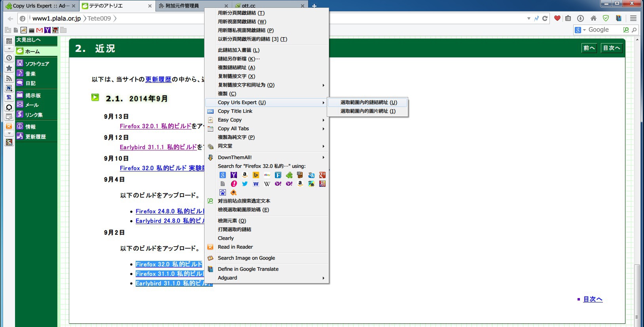
Task: Open a new tab with plus button
Action: (314, 6)
